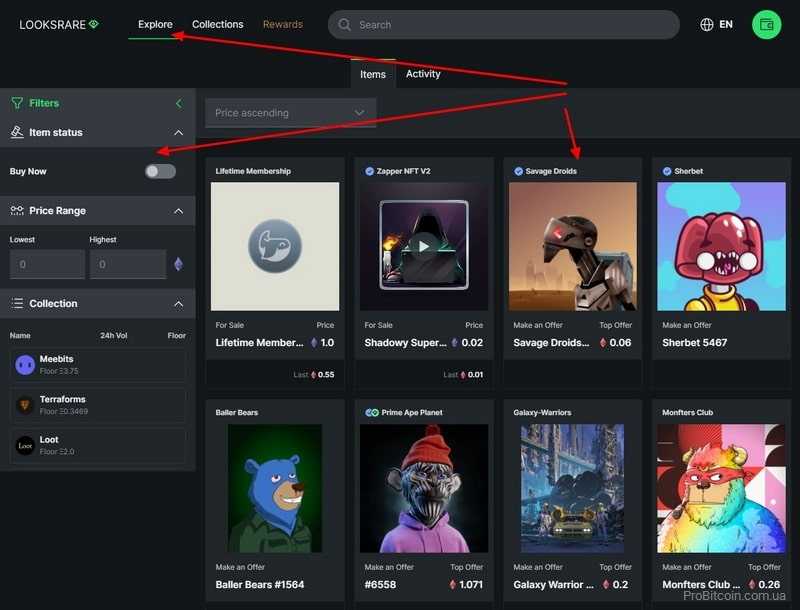Click the Collection list icon
This screenshot has height=610, width=800.
tap(17, 303)
